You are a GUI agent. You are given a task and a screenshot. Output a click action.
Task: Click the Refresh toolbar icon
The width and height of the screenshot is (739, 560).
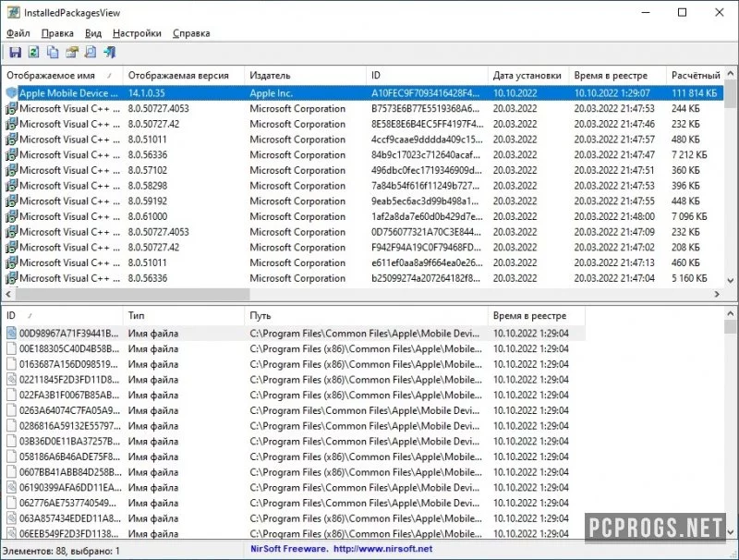click(x=33, y=53)
